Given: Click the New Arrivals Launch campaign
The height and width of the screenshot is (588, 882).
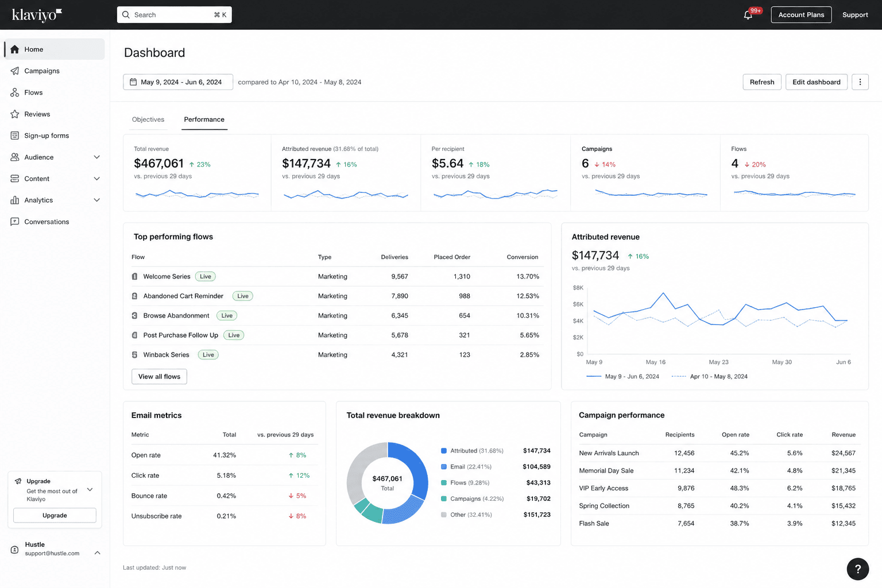Looking at the screenshot, I should (x=609, y=453).
